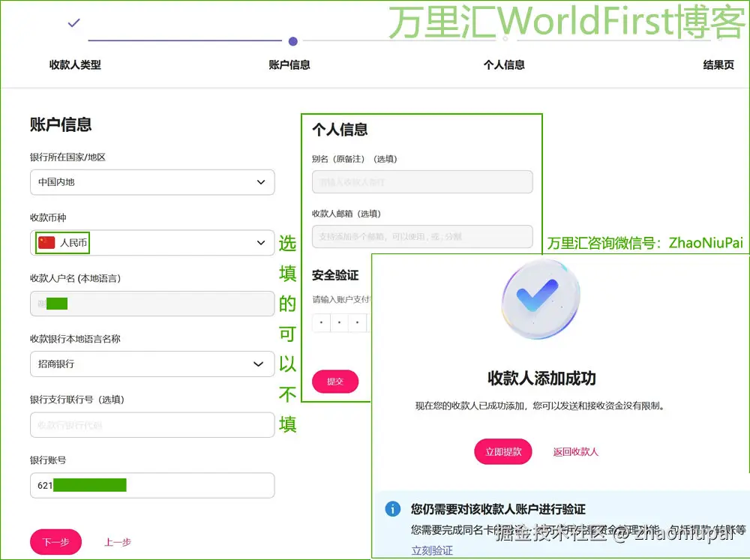Click the info icon beside the verification notice
The width and height of the screenshot is (750, 560).
[x=393, y=509]
